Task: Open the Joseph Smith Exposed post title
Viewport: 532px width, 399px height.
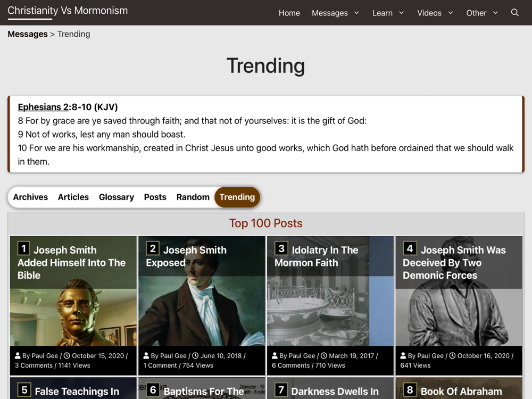Action: coord(186,256)
